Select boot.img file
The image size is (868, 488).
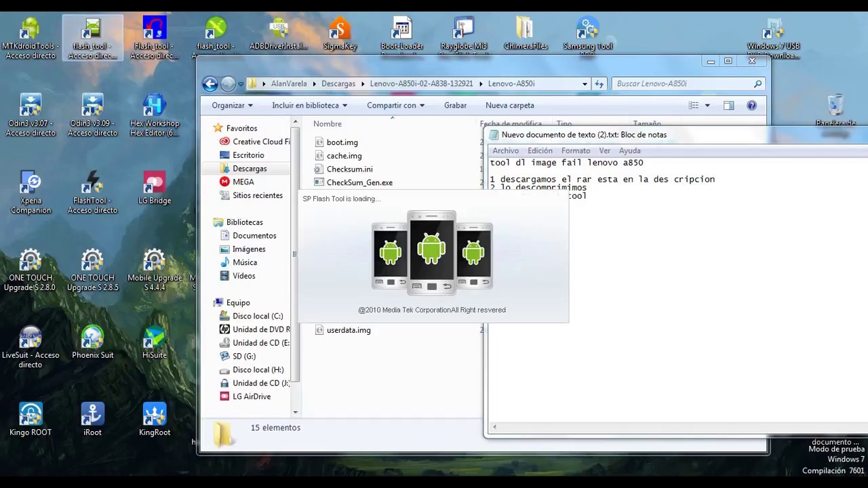tap(342, 142)
